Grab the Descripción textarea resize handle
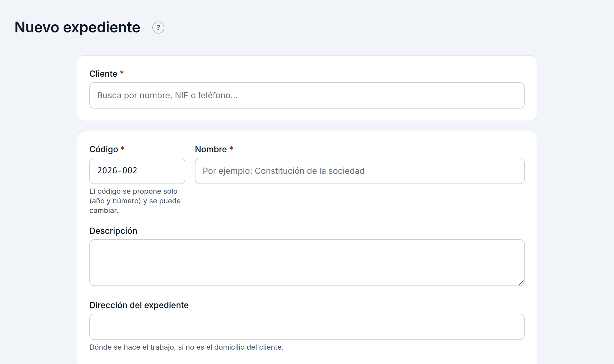This screenshot has height=364, width=614. click(521, 283)
